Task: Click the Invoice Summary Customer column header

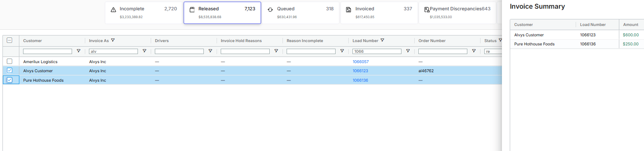Action: (523, 24)
